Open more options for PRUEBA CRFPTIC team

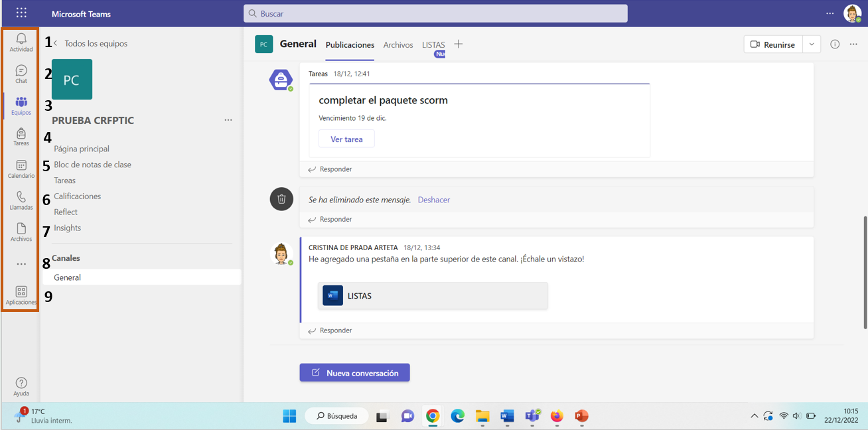(228, 120)
